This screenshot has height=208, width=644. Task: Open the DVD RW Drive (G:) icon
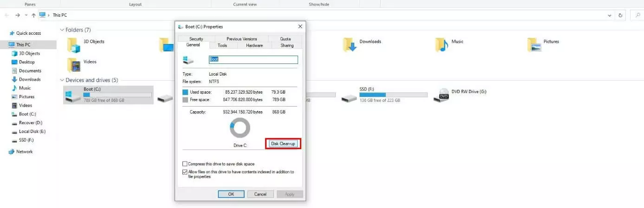[441, 95]
